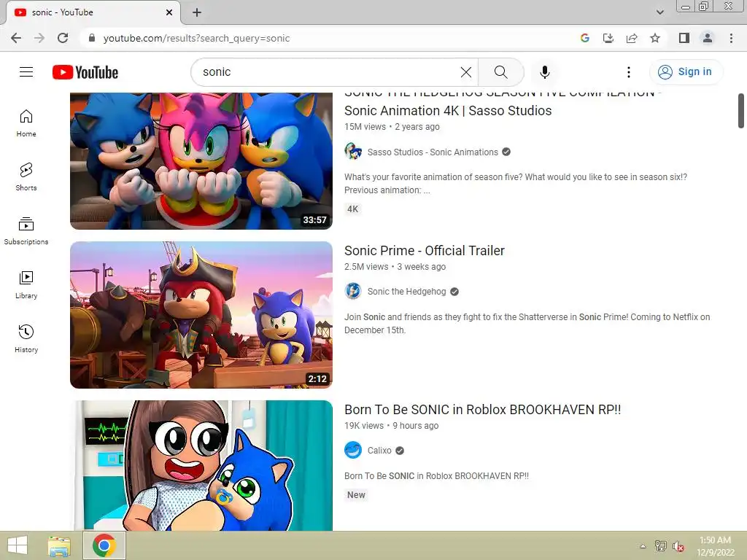Open the Windows Start button
Viewport: 747px width, 560px height.
coord(18,545)
